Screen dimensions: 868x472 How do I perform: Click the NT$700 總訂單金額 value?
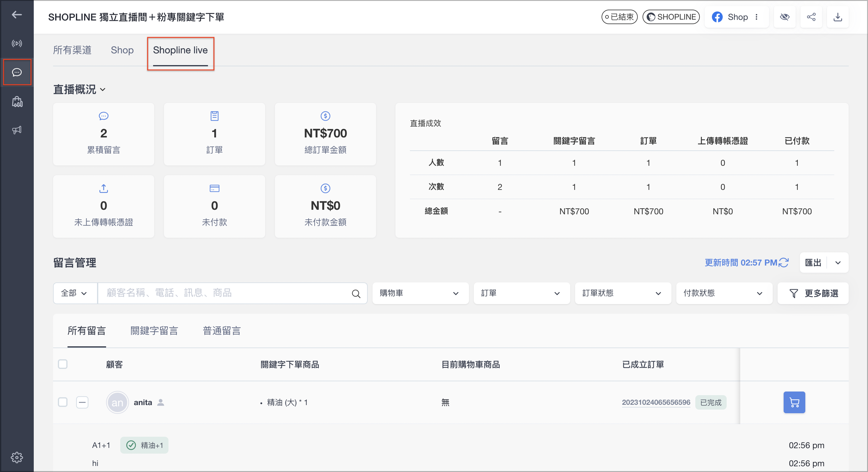[x=325, y=134]
